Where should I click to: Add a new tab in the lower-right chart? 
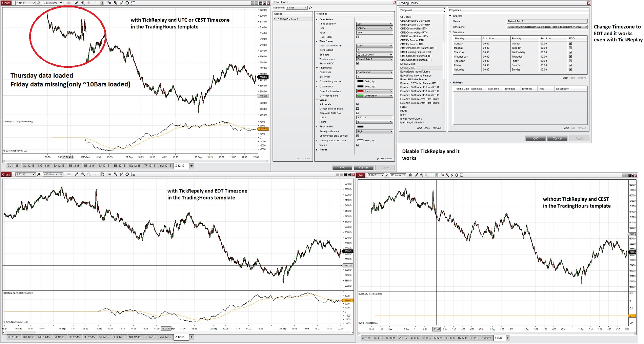pyautogui.click(x=507, y=338)
